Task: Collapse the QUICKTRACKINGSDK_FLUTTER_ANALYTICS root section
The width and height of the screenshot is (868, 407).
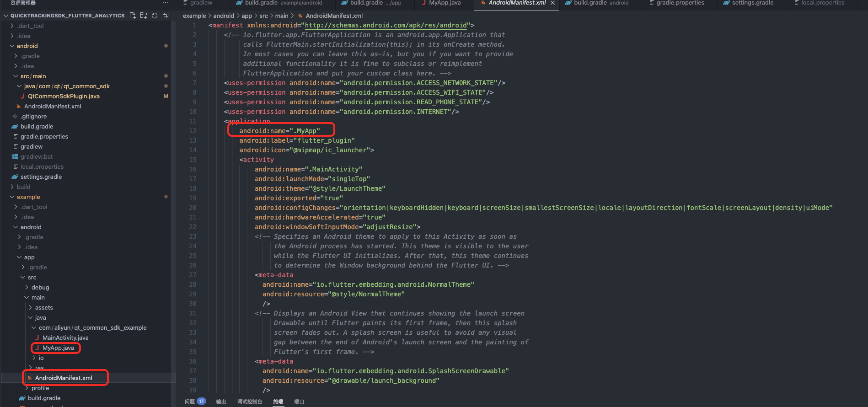Action: coord(67,16)
